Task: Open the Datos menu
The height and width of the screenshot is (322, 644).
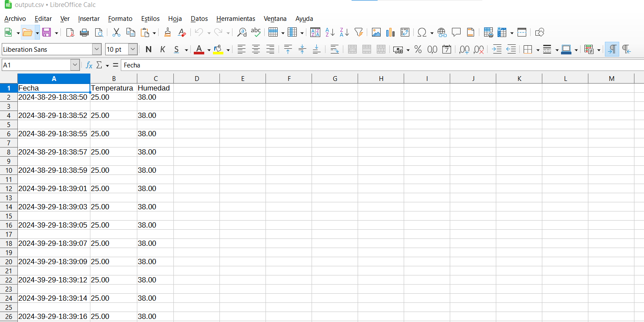Action: click(199, 19)
